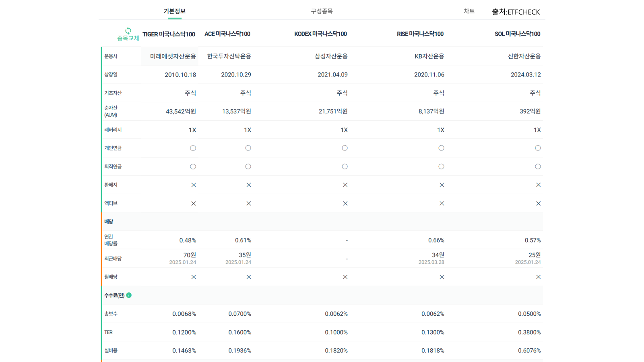This screenshot has width=644, height=362.
Task: Click 삼성자산운용 manager cell
Action: coord(331,56)
